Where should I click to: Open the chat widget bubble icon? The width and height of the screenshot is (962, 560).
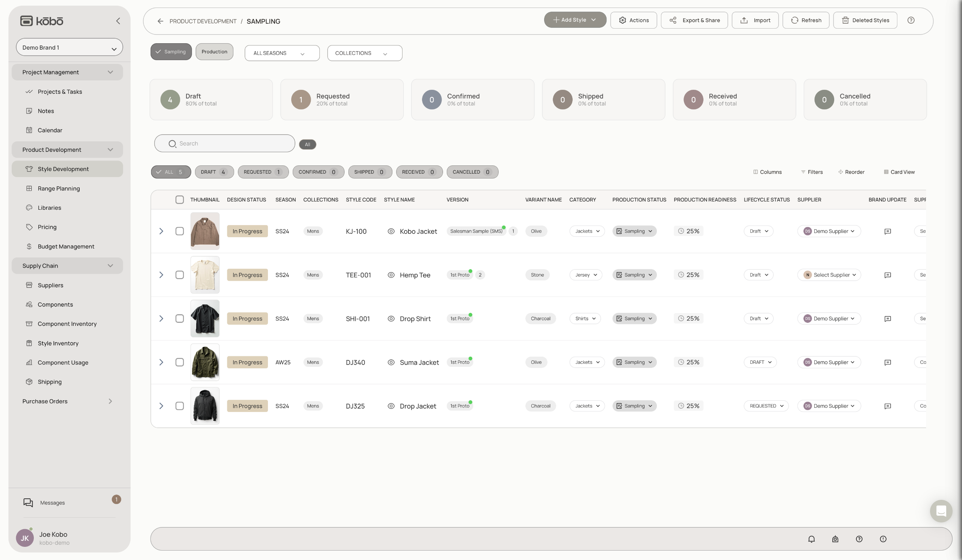(941, 511)
